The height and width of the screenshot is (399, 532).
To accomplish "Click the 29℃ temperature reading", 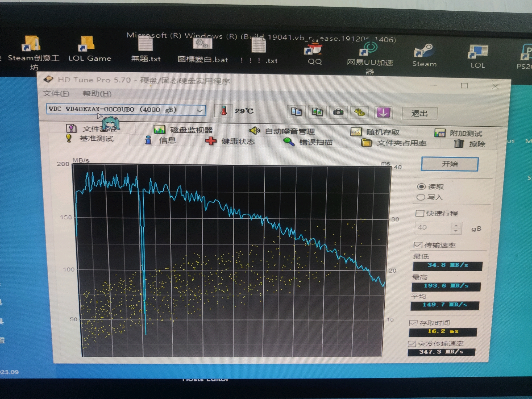I will click(244, 111).
